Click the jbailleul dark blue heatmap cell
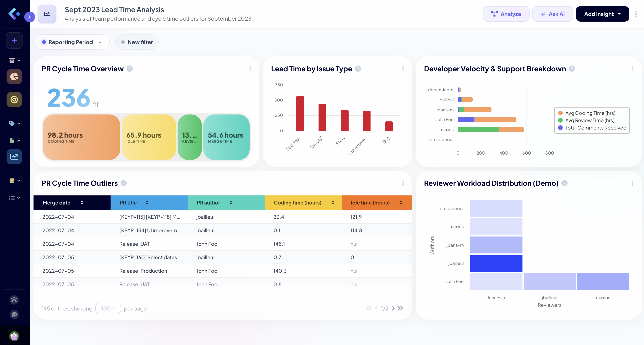 point(496,263)
